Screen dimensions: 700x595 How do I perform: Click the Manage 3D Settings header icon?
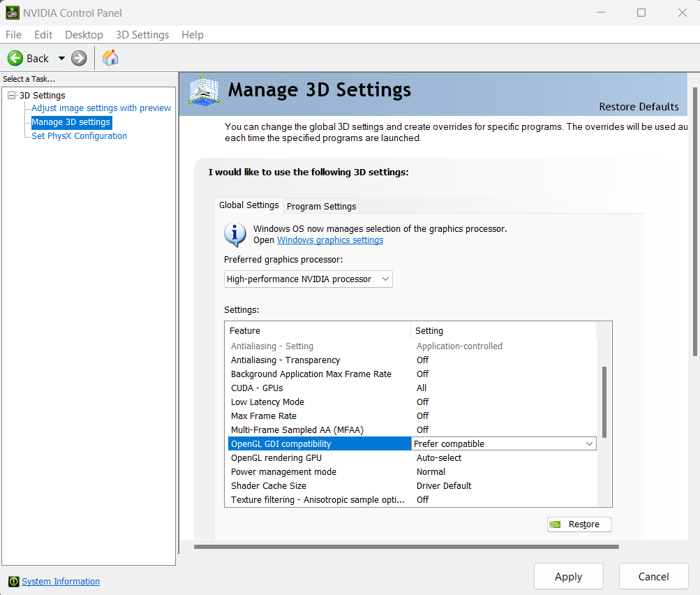pos(204,91)
